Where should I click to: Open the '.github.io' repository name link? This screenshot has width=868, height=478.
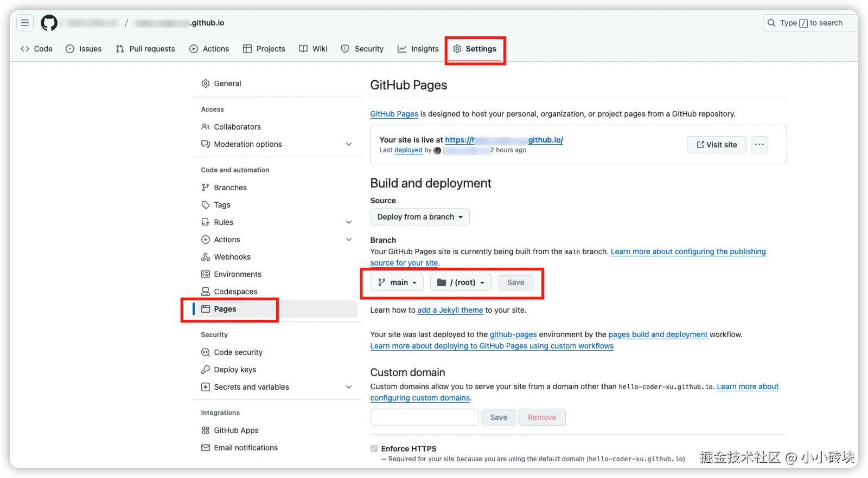coord(180,23)
